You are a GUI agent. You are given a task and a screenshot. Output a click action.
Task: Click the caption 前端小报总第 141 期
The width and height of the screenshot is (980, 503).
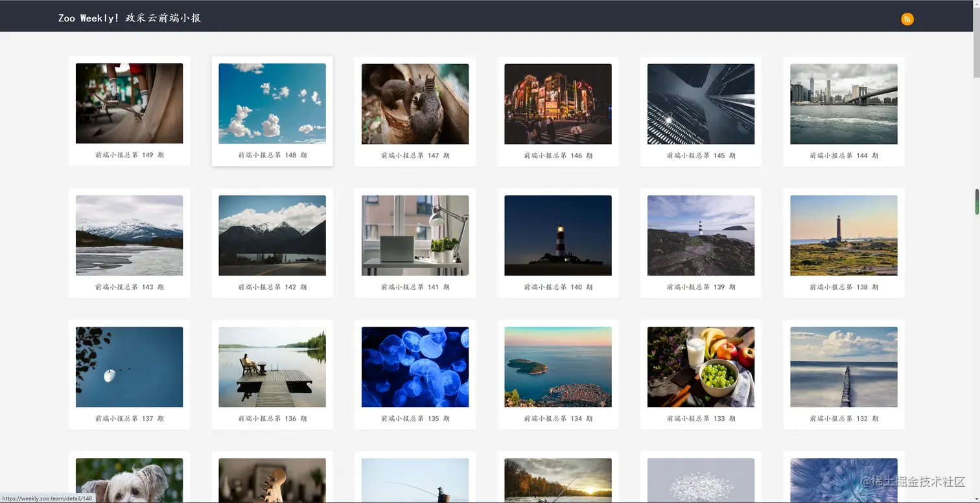[415, 287]
